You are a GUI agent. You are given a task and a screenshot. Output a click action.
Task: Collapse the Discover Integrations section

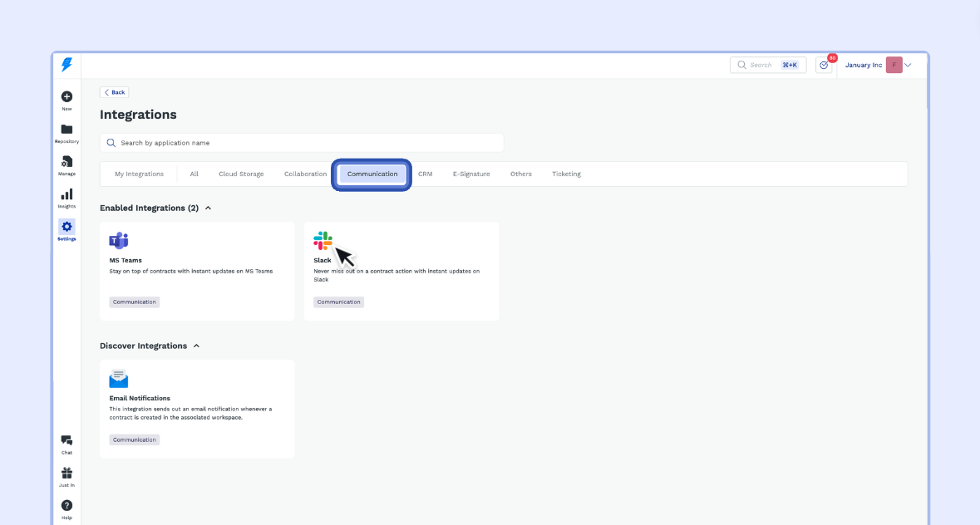196,346
